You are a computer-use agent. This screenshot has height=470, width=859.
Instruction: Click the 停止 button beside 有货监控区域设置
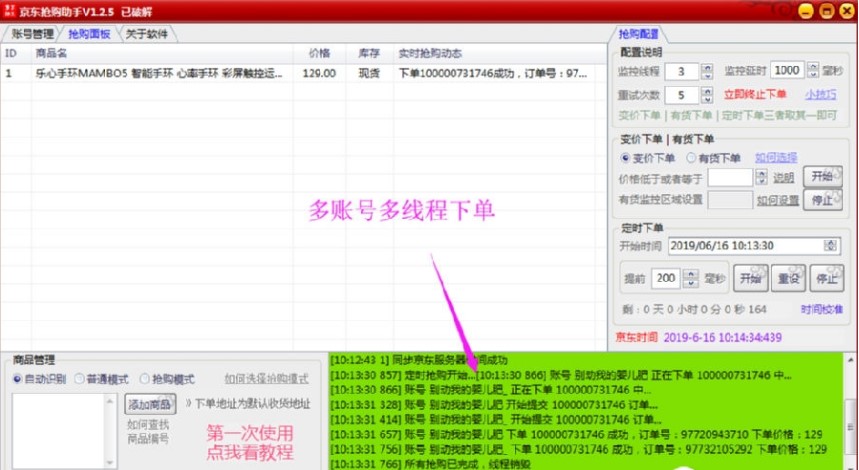coord(822,200)
